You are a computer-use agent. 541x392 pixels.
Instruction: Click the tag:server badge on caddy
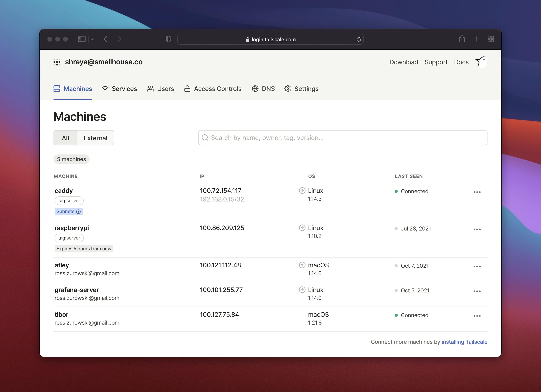69,201
